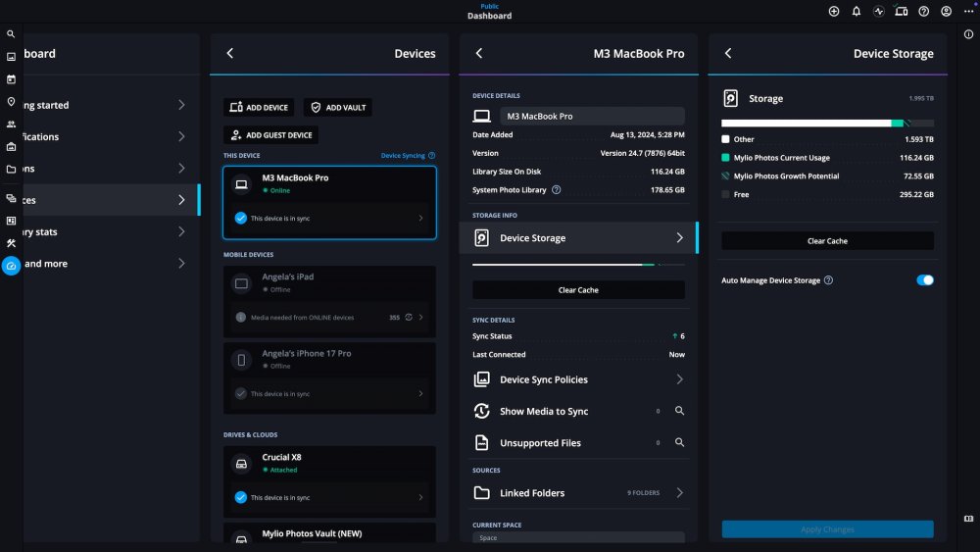Image resolution: width=980 pixels, height=552 pixels.
Task: Open the activity pulse icon in top bar
Action: pyautogui.click(x=879, y=11)
